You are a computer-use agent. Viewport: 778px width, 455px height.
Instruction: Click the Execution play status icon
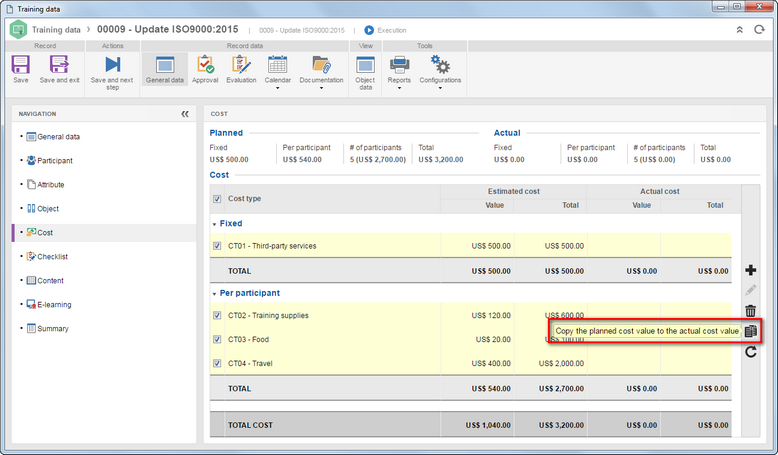pyautogui.click(x=369, y=30)
